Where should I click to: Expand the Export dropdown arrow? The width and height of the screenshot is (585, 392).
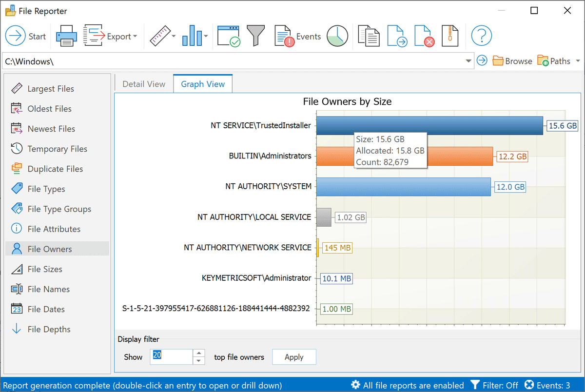tap(135, 36)
